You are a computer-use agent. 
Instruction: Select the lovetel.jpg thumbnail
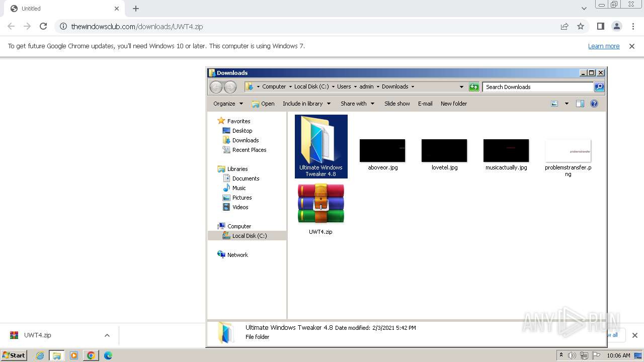(x=444, y=151)
